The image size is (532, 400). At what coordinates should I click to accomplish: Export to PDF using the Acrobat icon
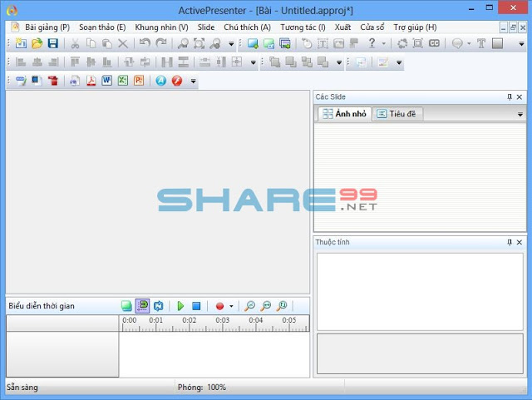[91, 81]
